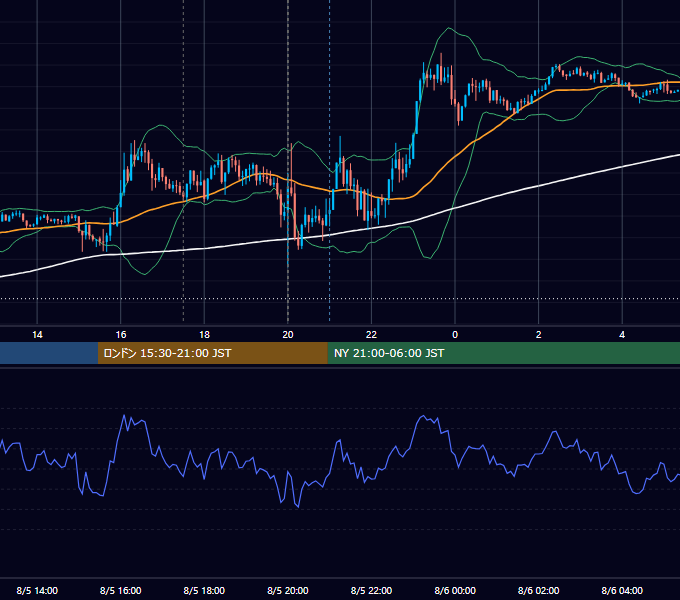Click the 8/5 20:00 time axis label

pyautogui.click(x=288, y=590)
